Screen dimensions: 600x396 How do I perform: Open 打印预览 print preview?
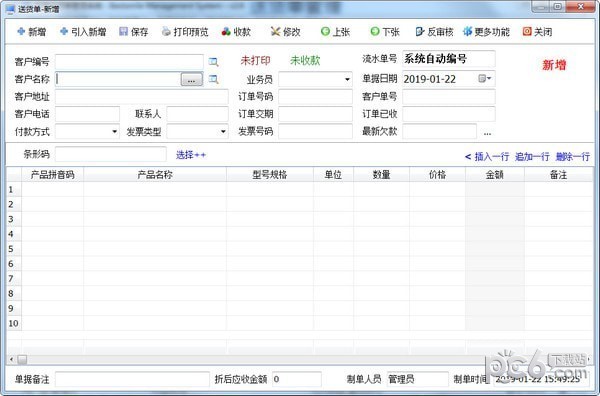click(x=185, y=32)
